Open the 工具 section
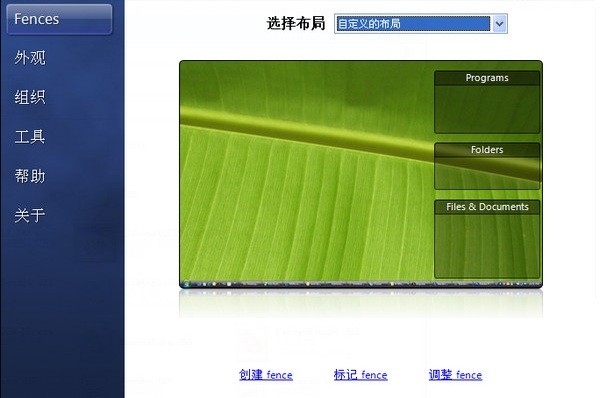 (30, 137)
